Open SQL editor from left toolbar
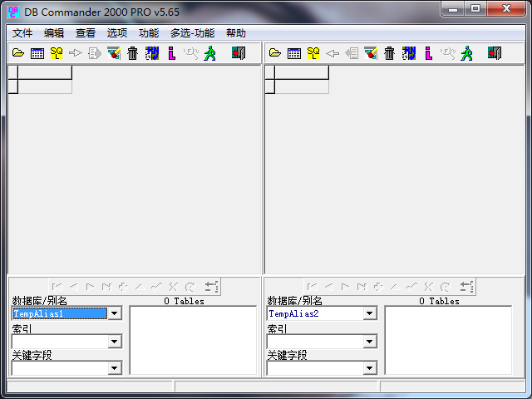Viewport: 532px width, 399px height. [x=57, y=53]
